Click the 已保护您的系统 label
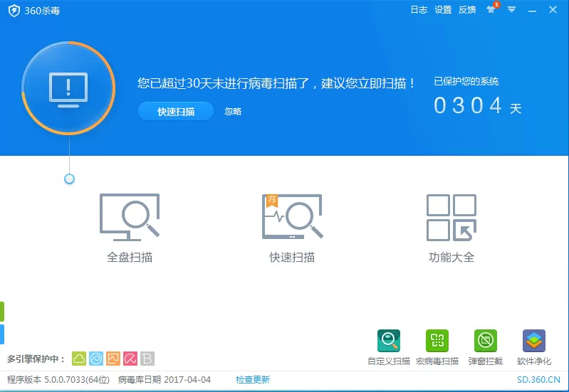This screenshot has height=392, width=569. point(466,81)
